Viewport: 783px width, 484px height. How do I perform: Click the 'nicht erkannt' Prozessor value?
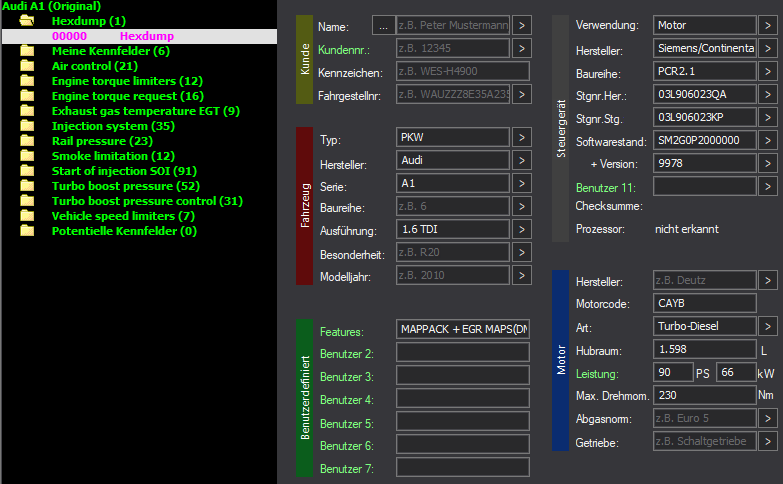(x=687, y=229)
